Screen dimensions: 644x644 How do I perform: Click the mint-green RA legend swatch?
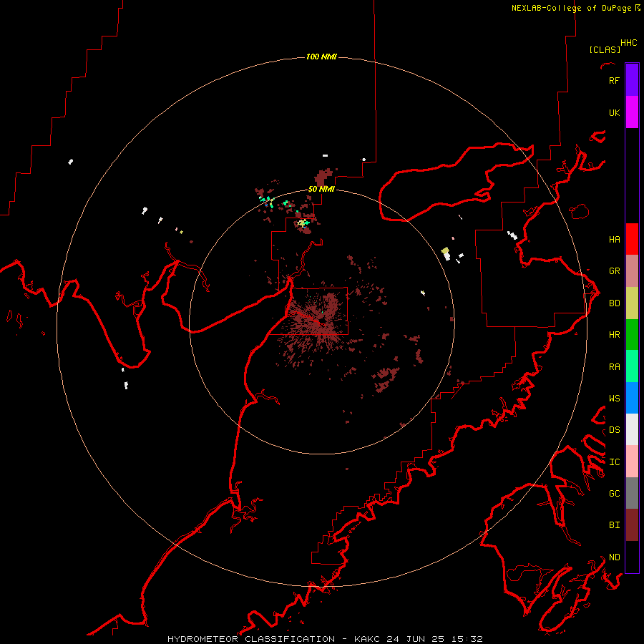632,366
